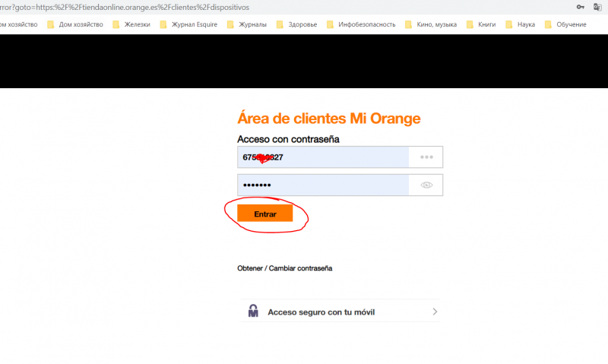This screenshot has width=608, height=364.
Task: Click the Книги folder icon
Action: pos(471,24)
